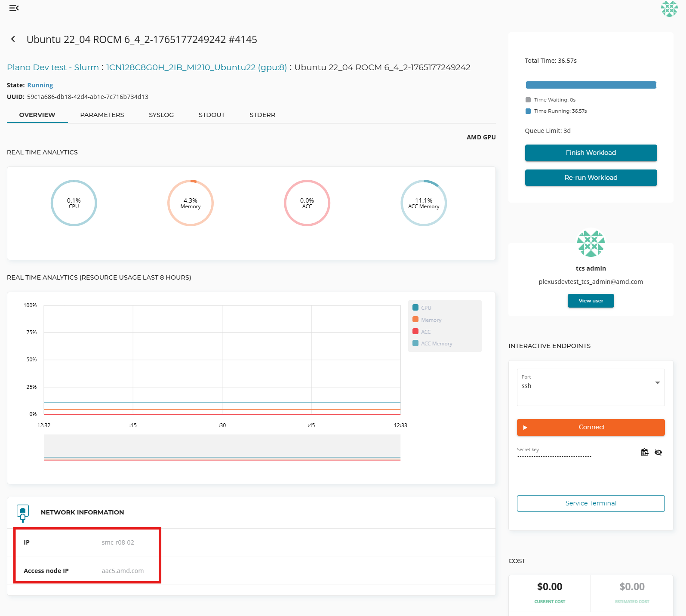The image size is (686, 616).
Task: Click the chart range navigator strip
Action: 222,447
